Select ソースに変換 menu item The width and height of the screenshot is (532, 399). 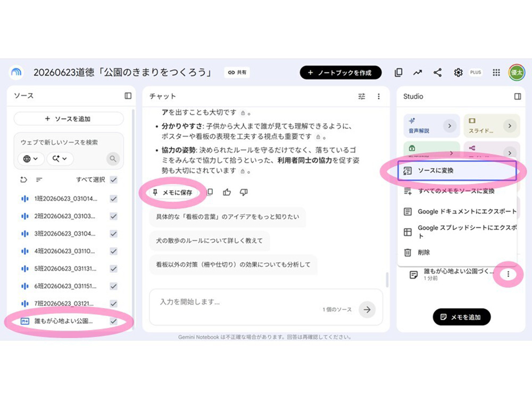point(457,170)
